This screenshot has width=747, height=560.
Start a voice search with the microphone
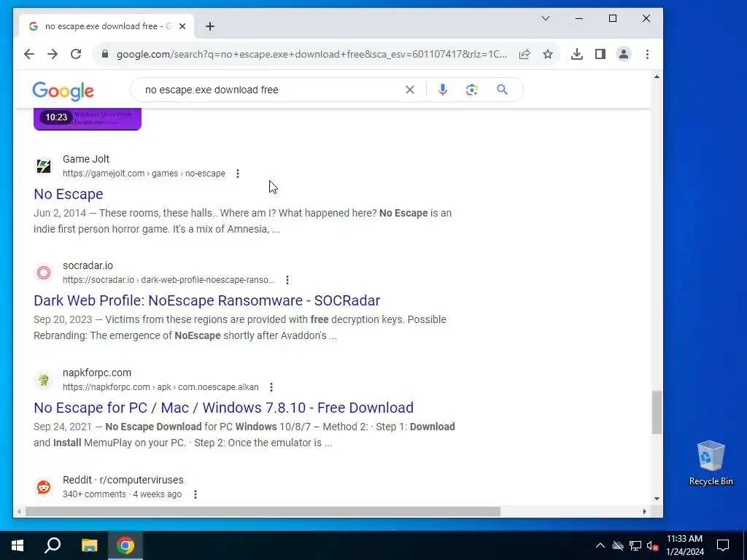point(443,90)
